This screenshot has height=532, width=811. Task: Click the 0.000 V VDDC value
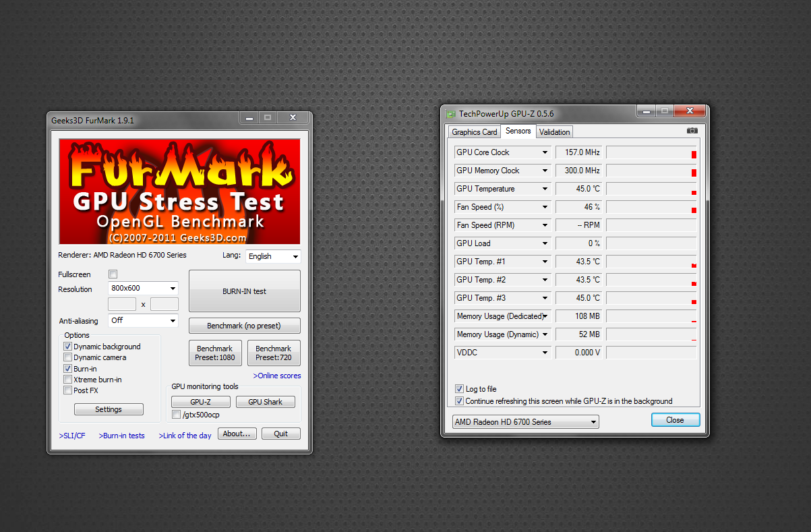[x=579, y=353]
